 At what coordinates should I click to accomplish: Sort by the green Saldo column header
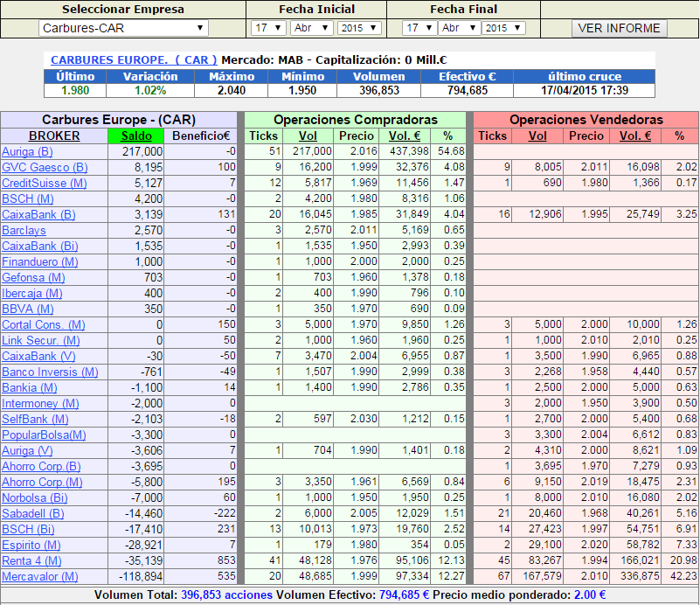(135, 136)
